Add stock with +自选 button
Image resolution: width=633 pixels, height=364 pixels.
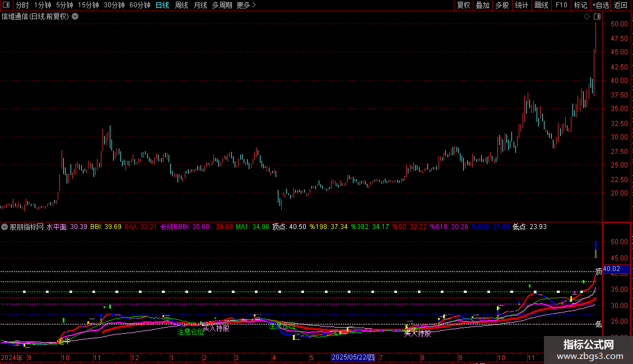[600, 5]
